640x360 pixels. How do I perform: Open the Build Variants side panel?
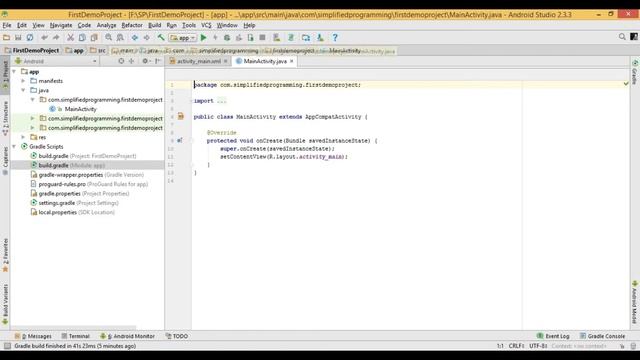[5, 304]
